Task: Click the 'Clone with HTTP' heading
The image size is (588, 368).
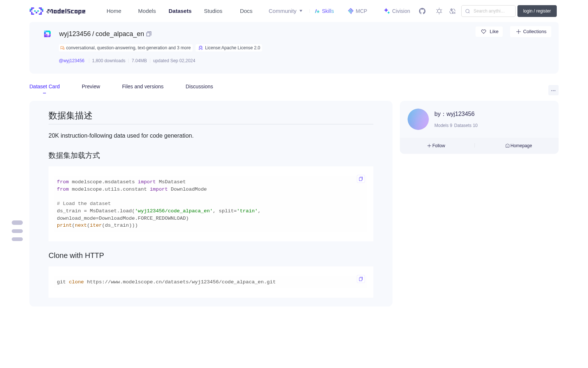Action: tap(76, 255)
